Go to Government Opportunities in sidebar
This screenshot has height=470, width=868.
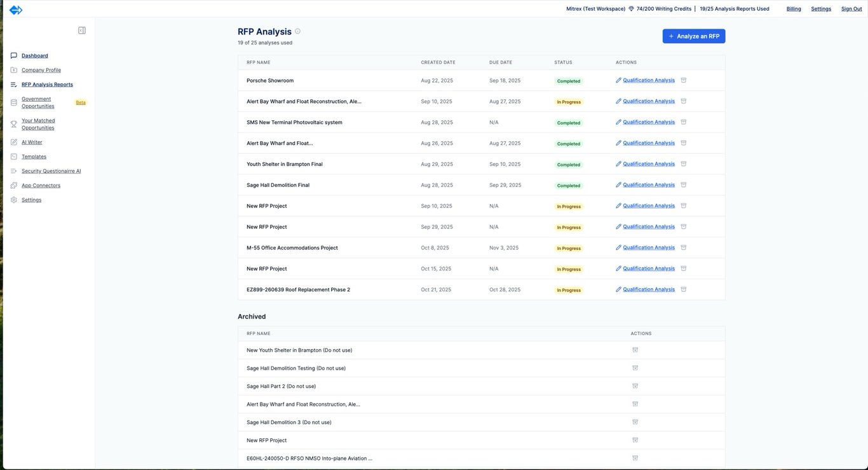pos(37,102)
